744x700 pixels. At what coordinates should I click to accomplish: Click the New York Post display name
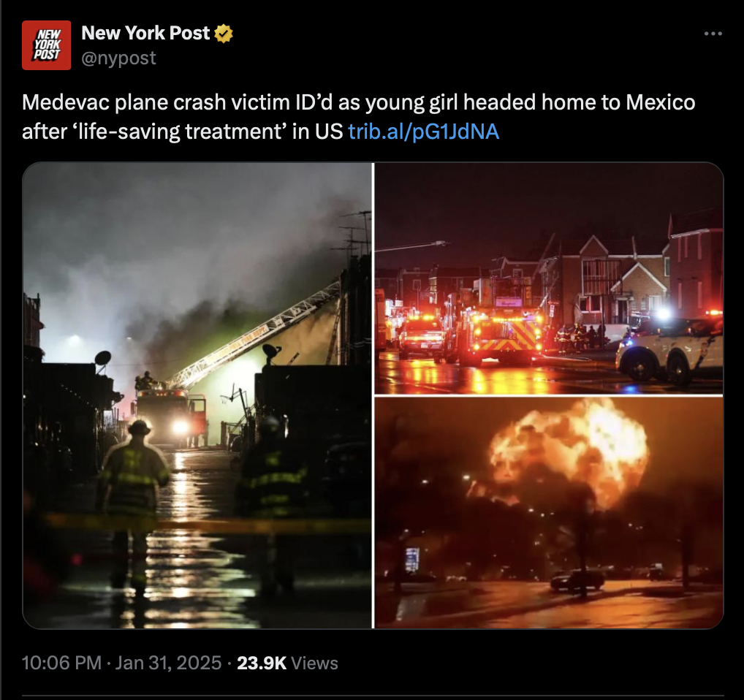point(145,33)
